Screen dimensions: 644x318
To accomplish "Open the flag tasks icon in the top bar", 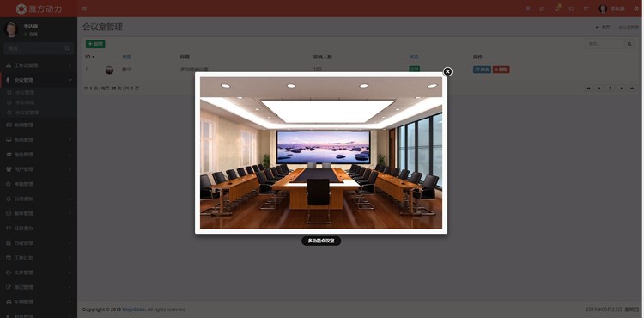I will point(586,9).
